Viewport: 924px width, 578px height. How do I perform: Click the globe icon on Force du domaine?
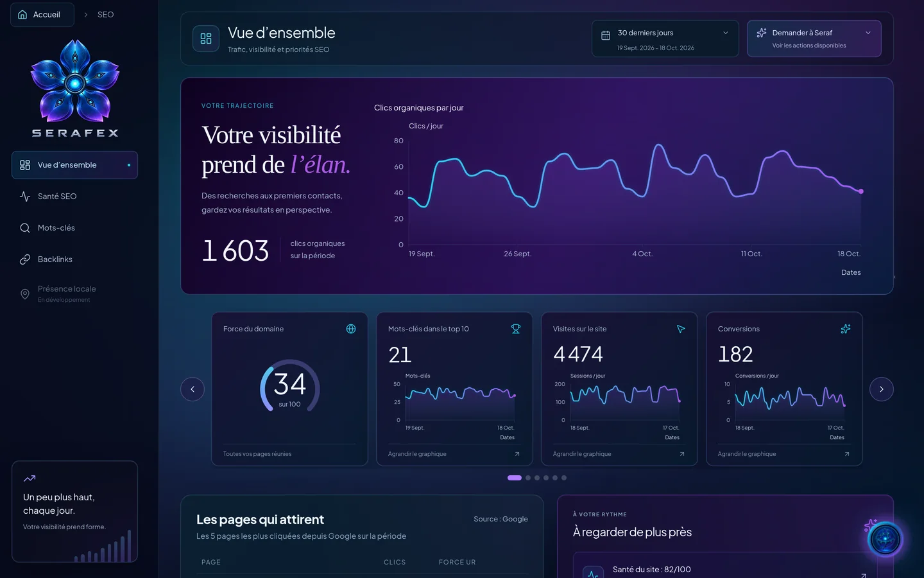click(351, 329)
